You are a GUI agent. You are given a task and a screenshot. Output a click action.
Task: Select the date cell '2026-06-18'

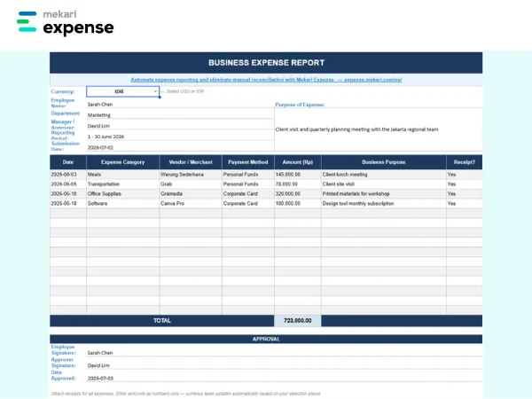coord(68,204)
